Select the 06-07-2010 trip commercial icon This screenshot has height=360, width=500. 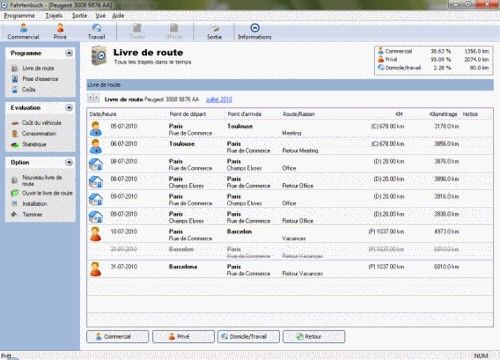coord(96,146)
